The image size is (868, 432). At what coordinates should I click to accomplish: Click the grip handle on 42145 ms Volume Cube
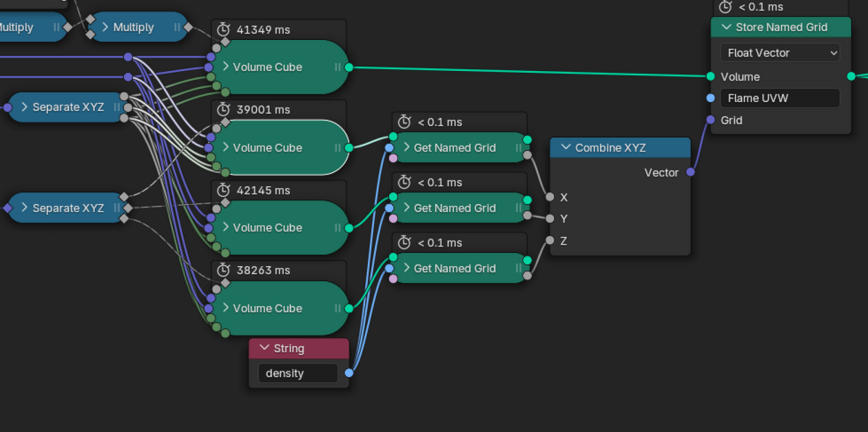coord(338,228)
